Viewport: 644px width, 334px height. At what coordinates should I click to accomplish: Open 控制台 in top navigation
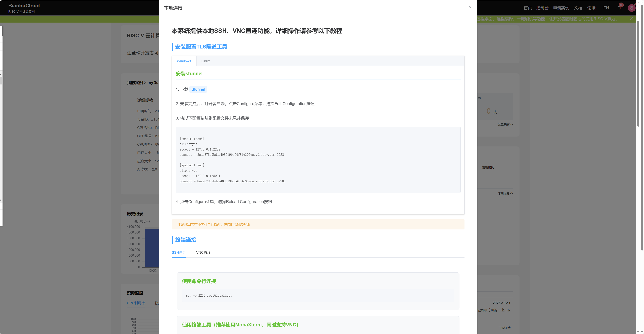tap(542, 8)
